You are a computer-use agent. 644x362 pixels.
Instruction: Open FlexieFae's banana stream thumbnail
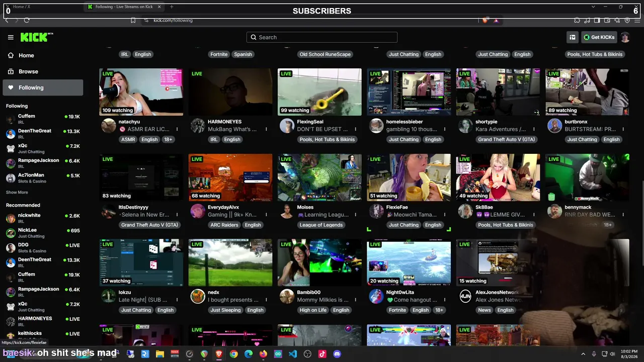pos(409,177)
